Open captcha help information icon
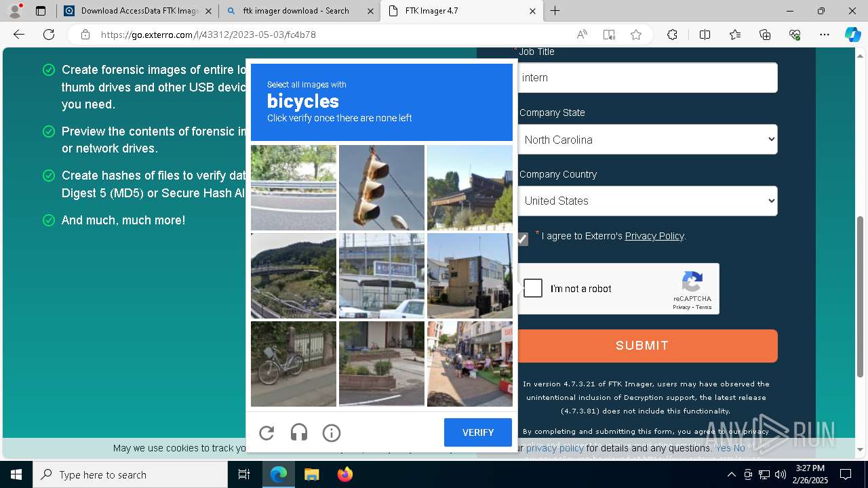Viewport: 868px width, 488px height. 332,432
